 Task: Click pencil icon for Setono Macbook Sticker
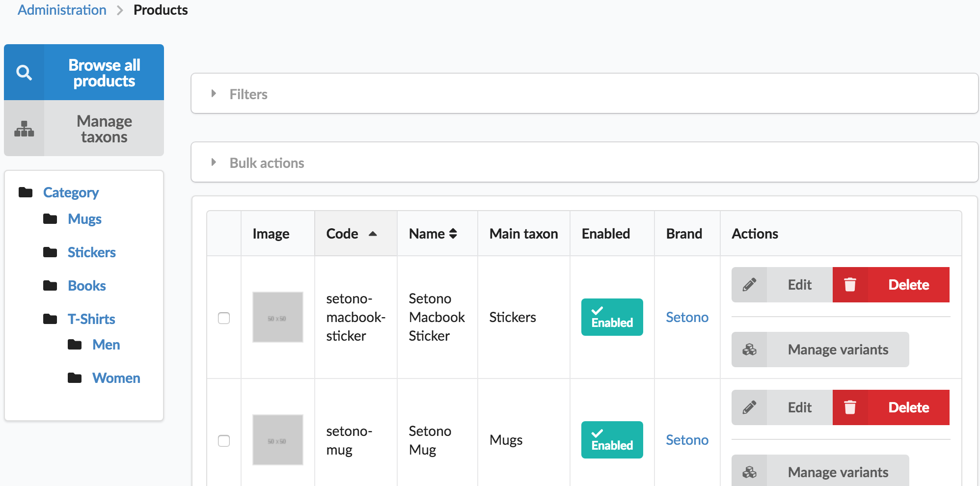click(749, 285)
